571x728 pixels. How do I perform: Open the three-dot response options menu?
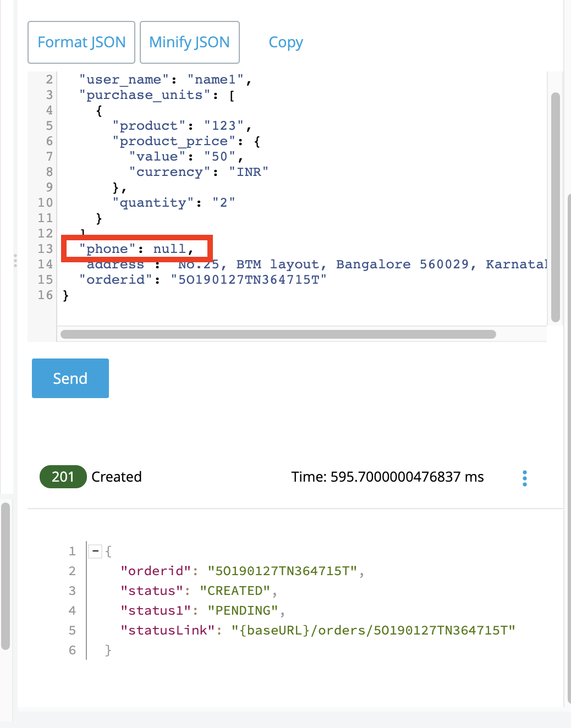524,478
